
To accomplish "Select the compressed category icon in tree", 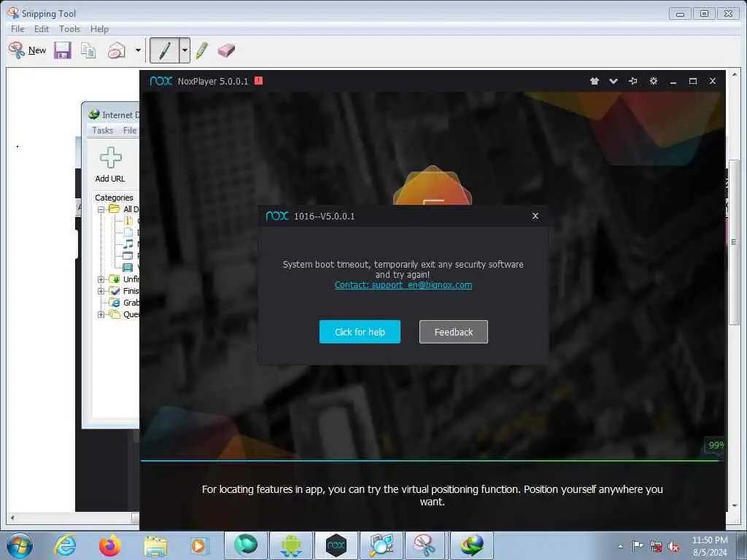I will coord(128,221).
